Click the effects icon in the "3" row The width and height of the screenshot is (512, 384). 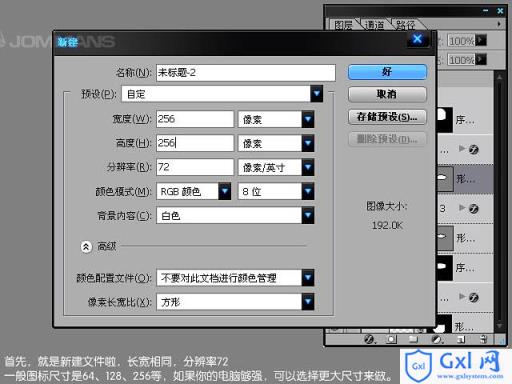[x=474, y=209]
